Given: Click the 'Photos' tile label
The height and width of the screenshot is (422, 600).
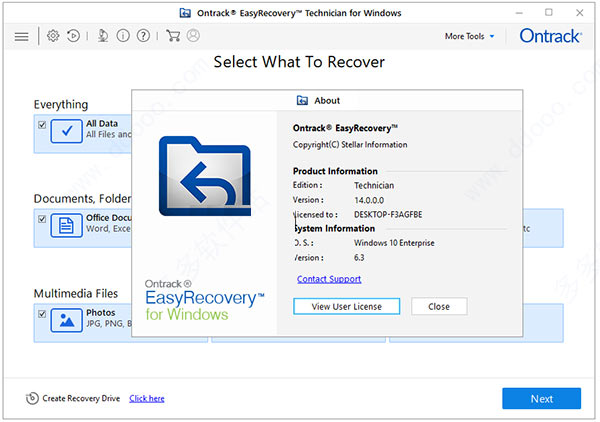Looking at the screenshot, I should (x=101, y=313).
